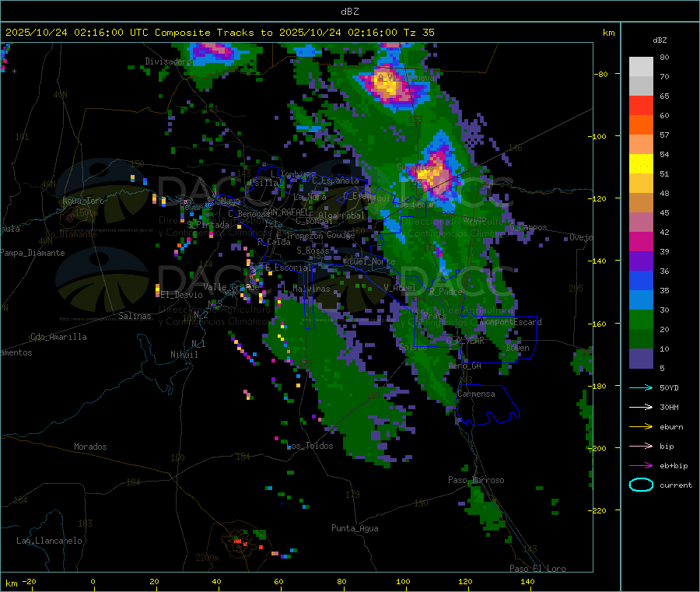
Task: Select the bright yellow 51-54 dBZ swatch
Action: pyautogui.click(x=641, y=164)
